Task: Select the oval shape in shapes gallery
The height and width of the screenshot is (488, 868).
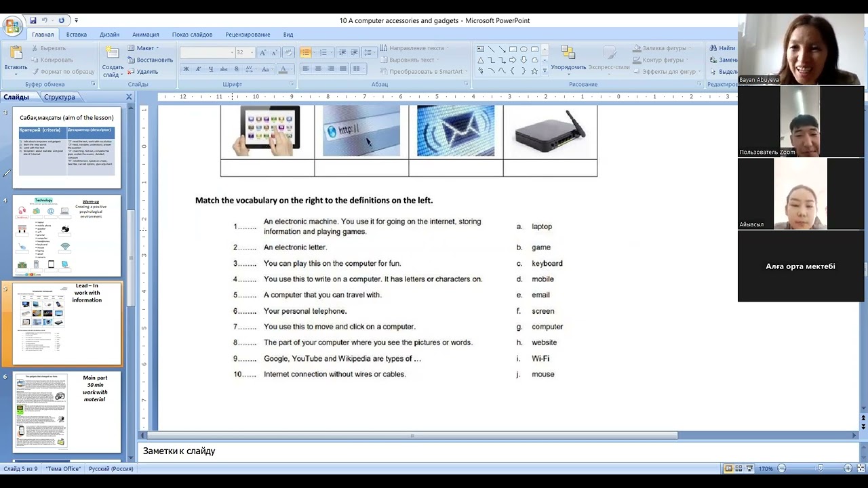Action: (524, 49)
